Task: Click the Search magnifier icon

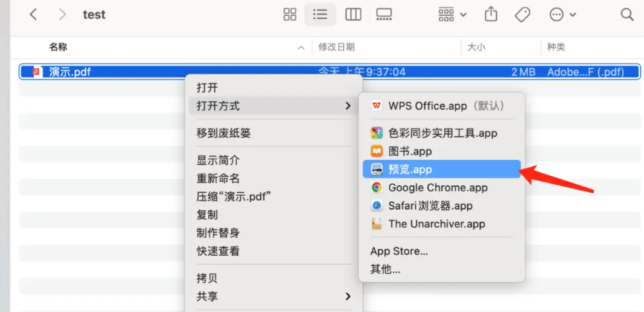Action: coord(627,15)
